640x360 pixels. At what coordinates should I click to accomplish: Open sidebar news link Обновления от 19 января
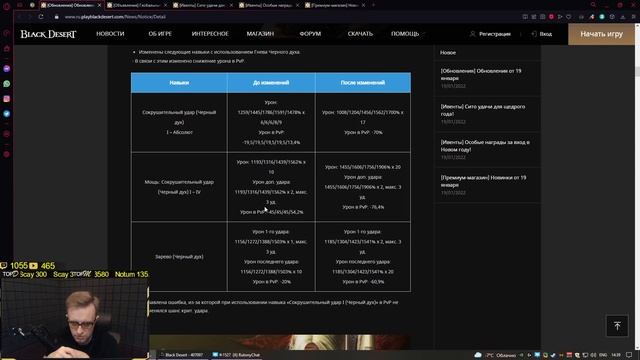tap(481, 74)
